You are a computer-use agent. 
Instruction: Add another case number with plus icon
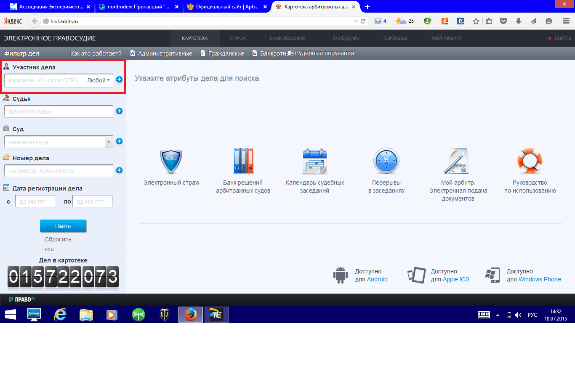119,170
